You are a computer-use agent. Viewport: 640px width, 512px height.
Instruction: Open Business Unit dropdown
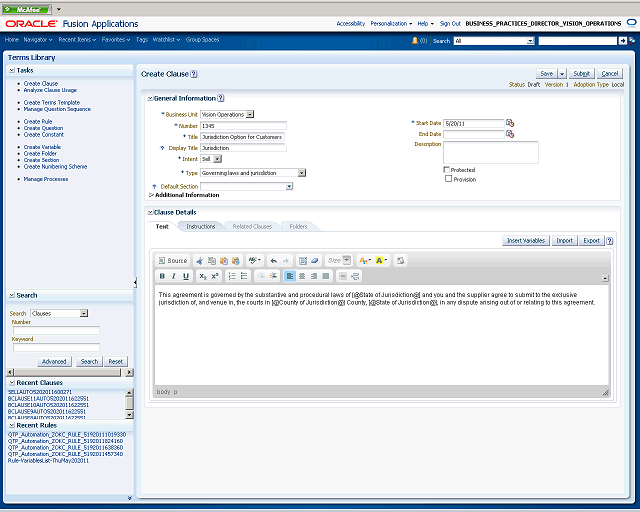[250, 114]
